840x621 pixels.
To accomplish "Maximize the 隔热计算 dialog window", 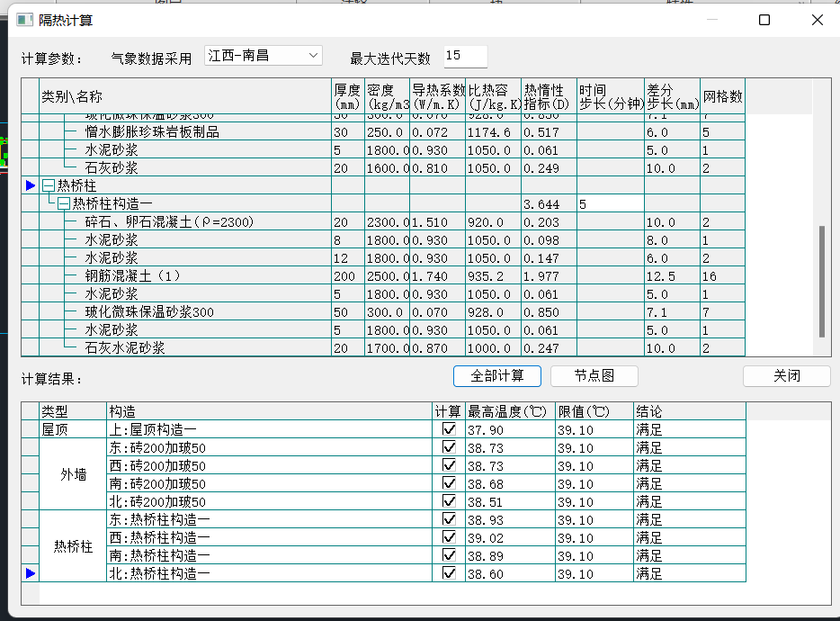I will [x=764, y=20].
